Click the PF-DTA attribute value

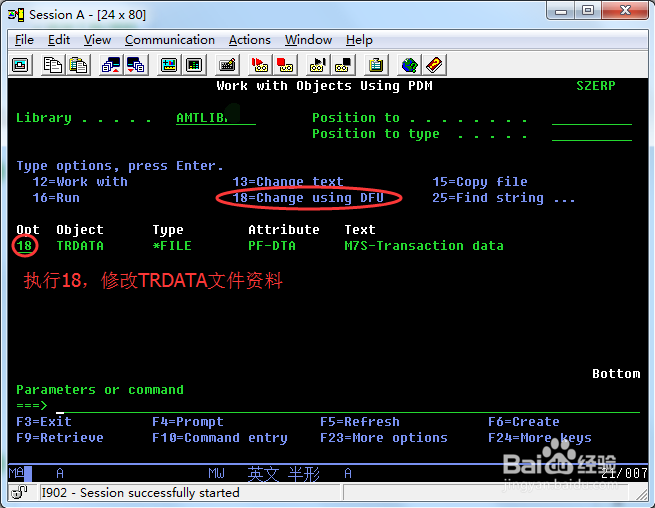[272, 246]
